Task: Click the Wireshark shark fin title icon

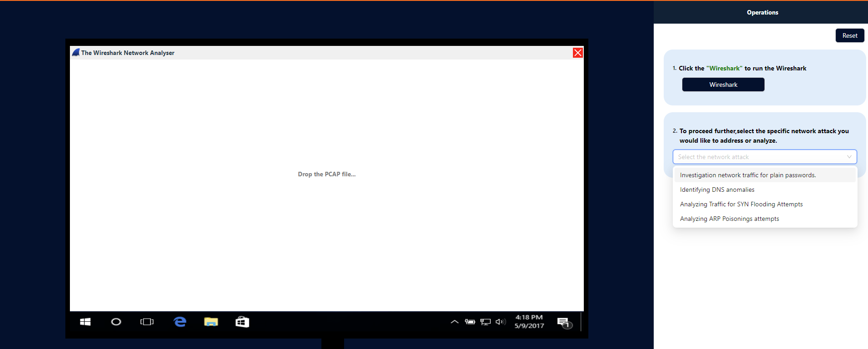Action: click(76, 53)
